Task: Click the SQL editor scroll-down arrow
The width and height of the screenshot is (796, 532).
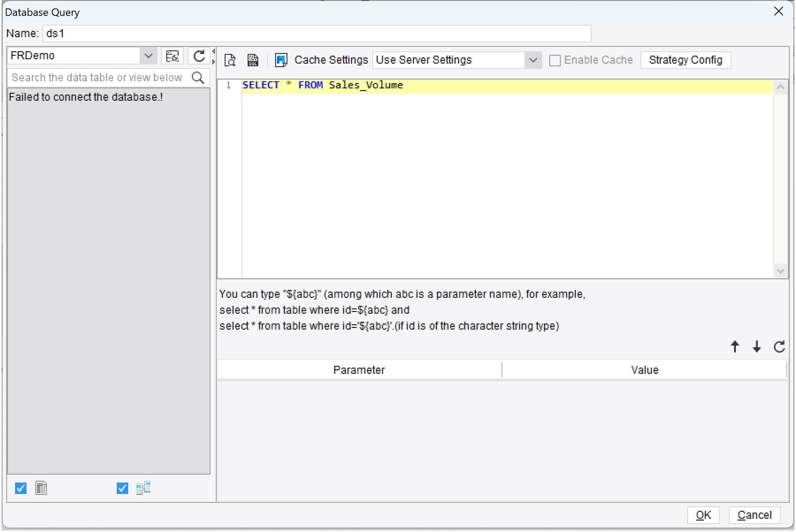Action: 781,271
